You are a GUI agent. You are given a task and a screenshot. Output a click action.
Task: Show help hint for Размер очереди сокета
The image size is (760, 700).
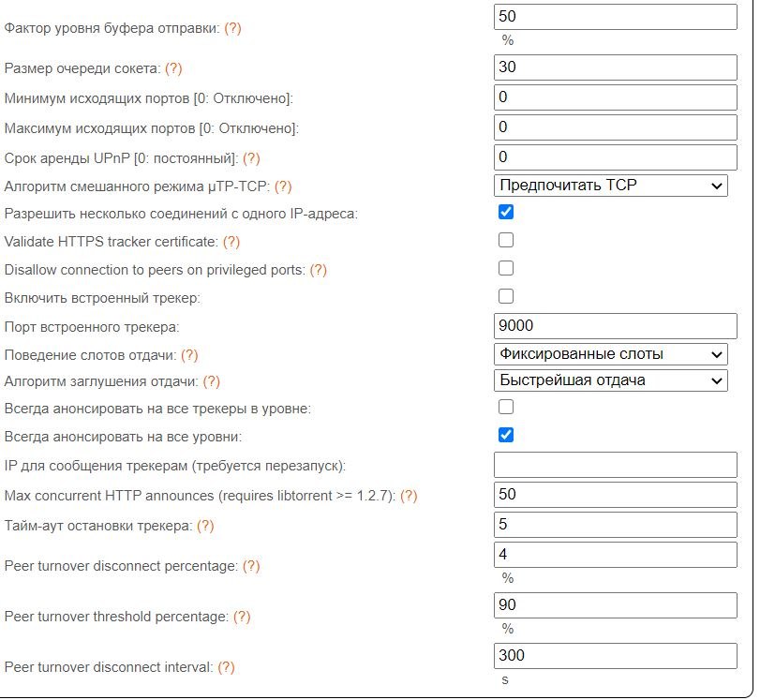173,68
